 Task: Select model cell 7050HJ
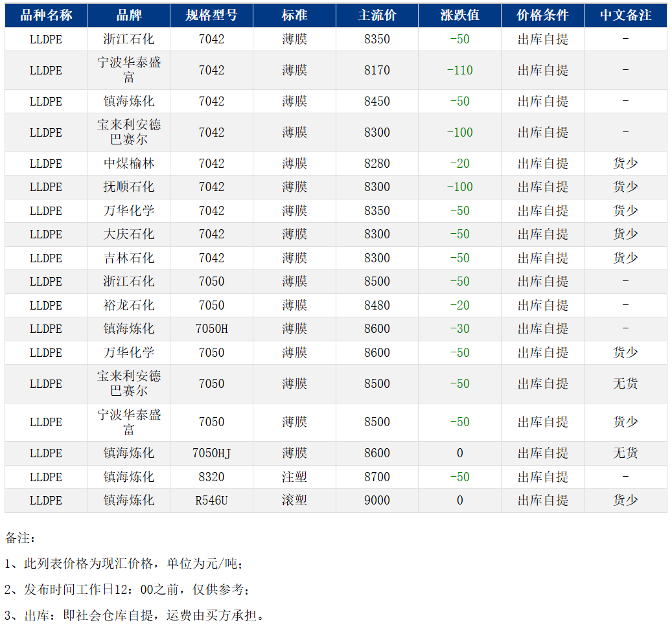point(212,453)
